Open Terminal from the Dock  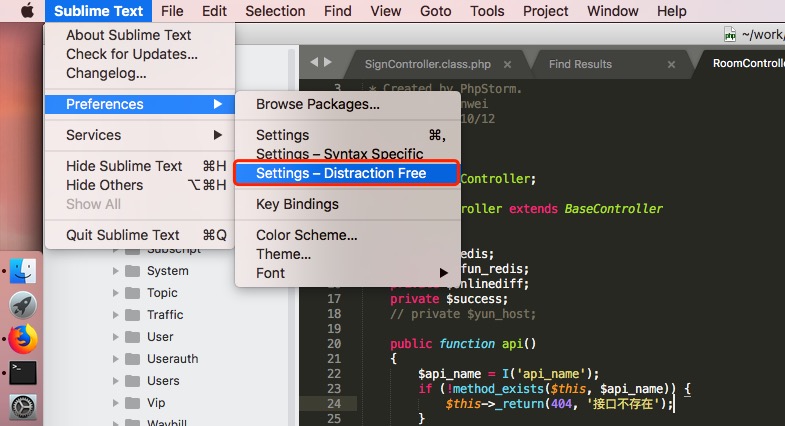pos(23,373)
